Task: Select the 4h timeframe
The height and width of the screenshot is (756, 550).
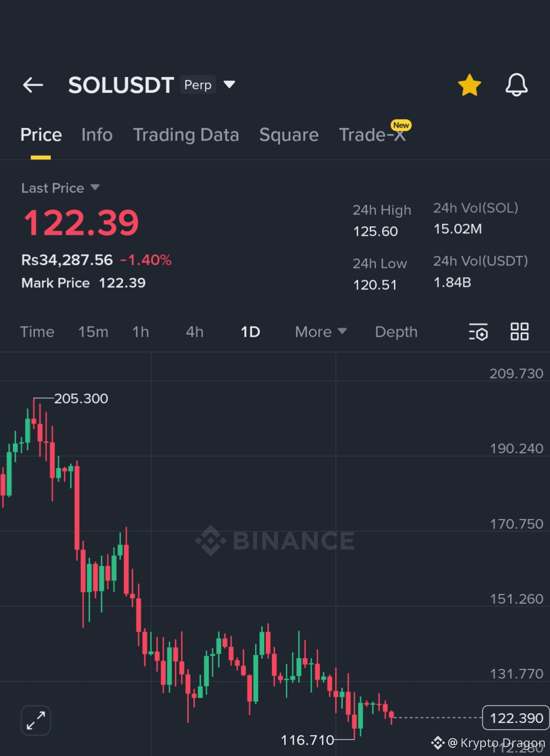Action: tap(195, 332)
